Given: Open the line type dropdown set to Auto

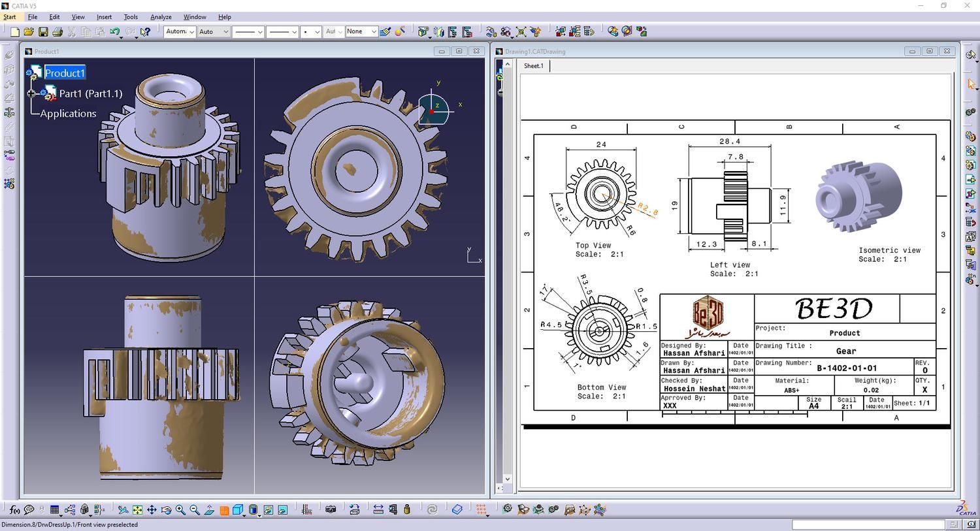Looking at the screenshot, I should [214, 31].
